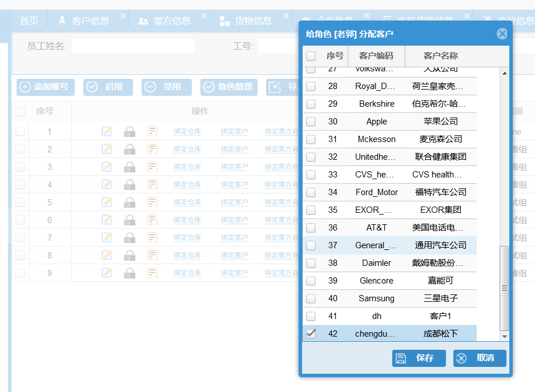Tick the Samsung 三星电子 checkbox
Image resolution: width=535 pixels, height=392 pixels.
coord(311,298)
